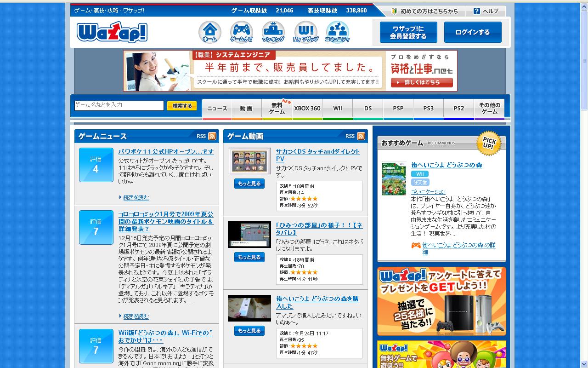Screen dimensions: 588x368
Task: Open the My ワザップ icon
Action: (x=305, y=32)
